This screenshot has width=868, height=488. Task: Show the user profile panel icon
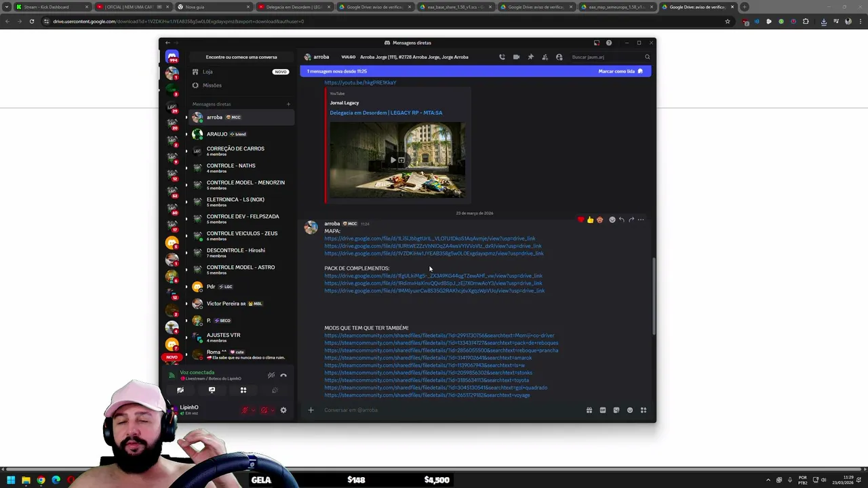coord(559,57)
